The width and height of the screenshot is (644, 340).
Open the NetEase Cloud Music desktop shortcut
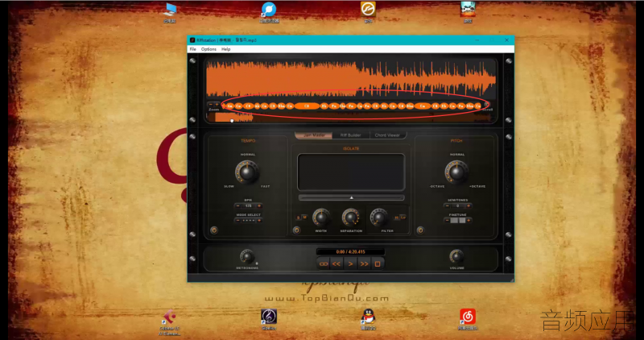click(x=468, y=319)
